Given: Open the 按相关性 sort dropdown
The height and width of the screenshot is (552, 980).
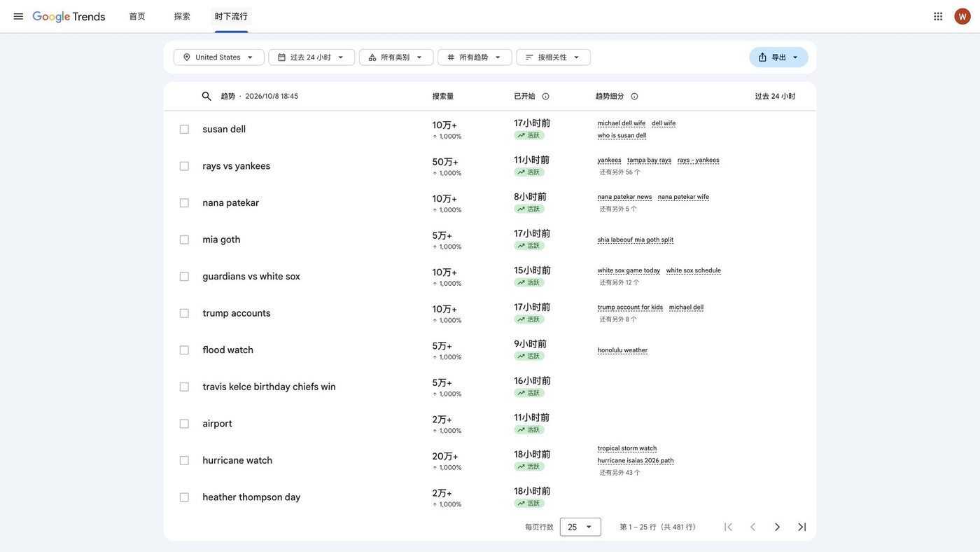Looking at the screenshot, I should pos(554,57).
